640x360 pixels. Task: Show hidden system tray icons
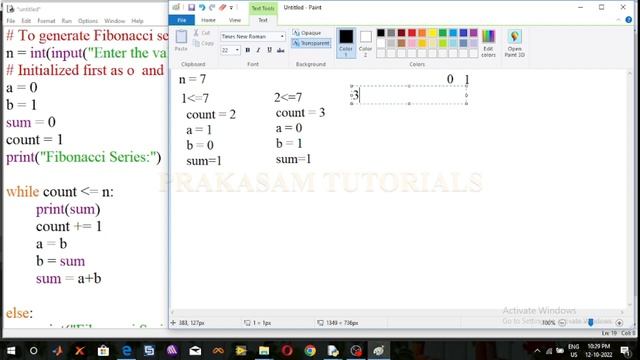tap(537, 351)
